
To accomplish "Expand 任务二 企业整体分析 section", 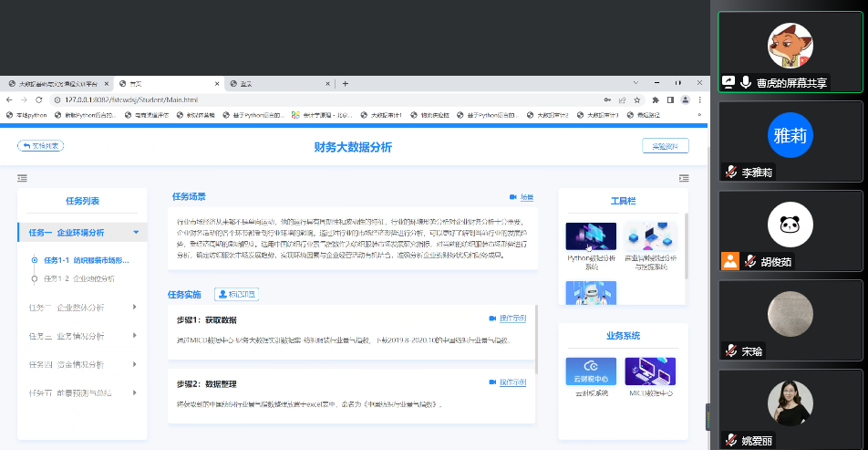I will [135, 307].
